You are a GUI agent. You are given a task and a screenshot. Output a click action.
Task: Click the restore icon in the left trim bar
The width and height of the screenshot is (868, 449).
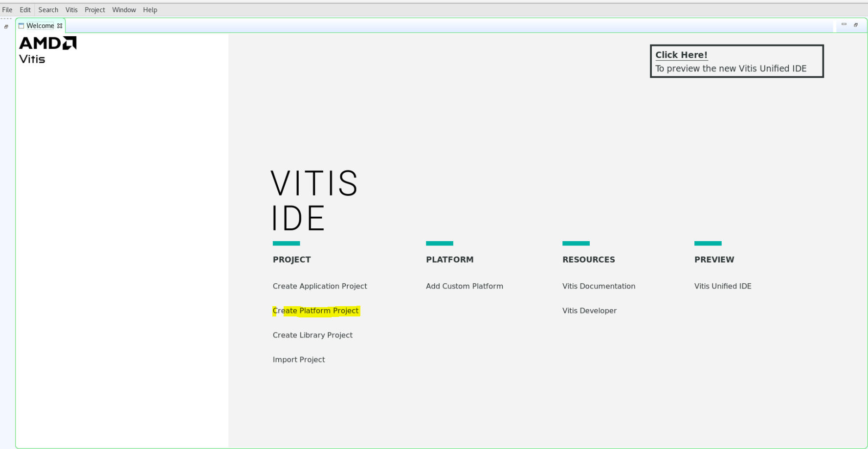point(6,27)
